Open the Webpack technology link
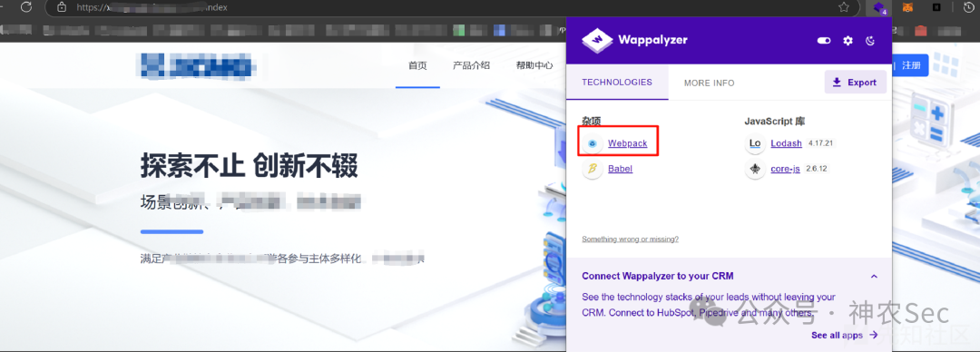980x352 pixels. pyautogui.click(x=628, y=144)
